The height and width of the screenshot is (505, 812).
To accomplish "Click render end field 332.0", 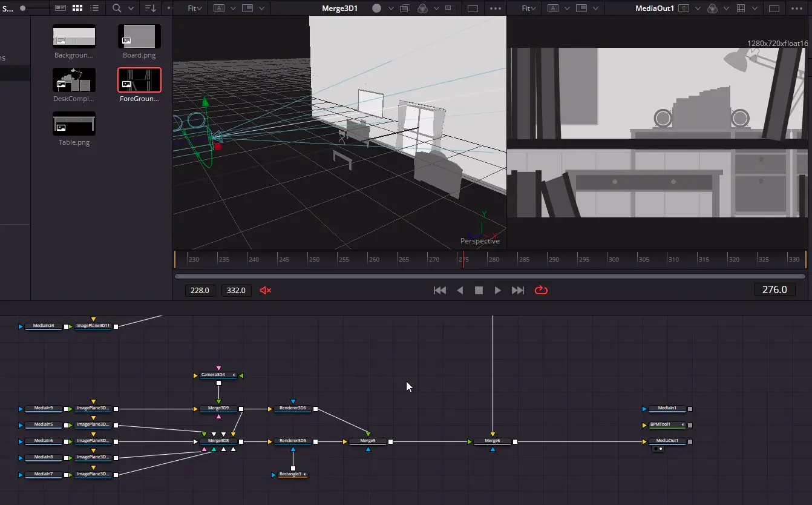I will tap(236, 290).
